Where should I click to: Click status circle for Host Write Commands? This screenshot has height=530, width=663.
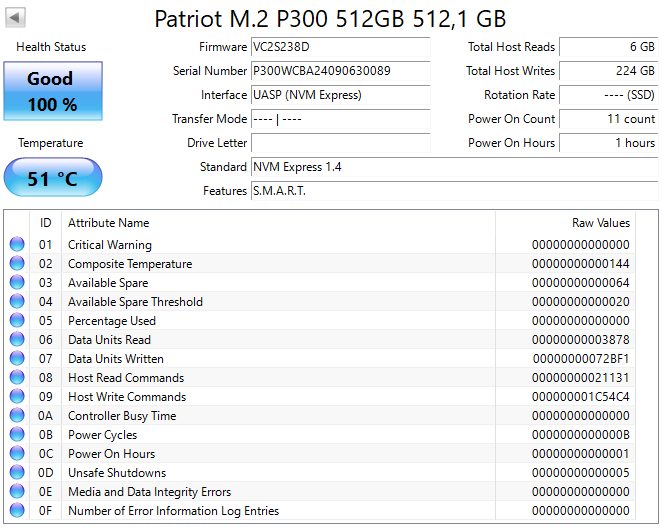pos(17,396)
